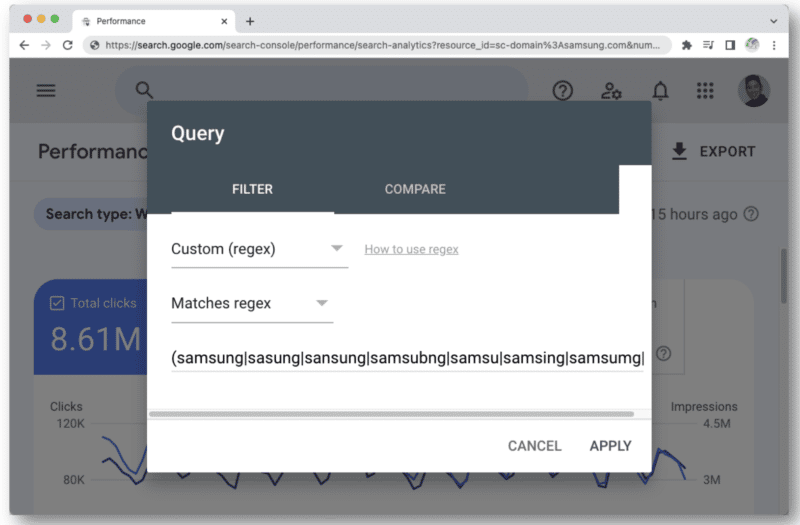Open the Help question mark icon

(x=563, y=91)
